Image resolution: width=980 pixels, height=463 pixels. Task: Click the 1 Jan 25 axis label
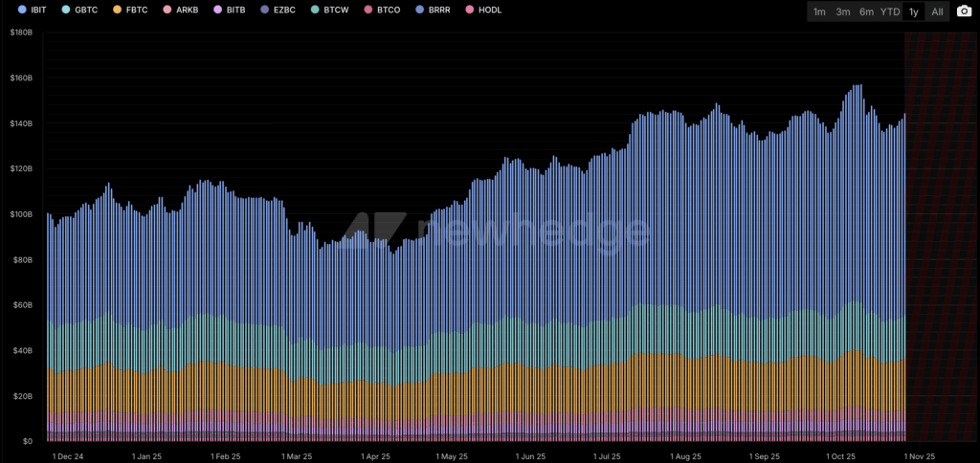(x=147, y=456)
